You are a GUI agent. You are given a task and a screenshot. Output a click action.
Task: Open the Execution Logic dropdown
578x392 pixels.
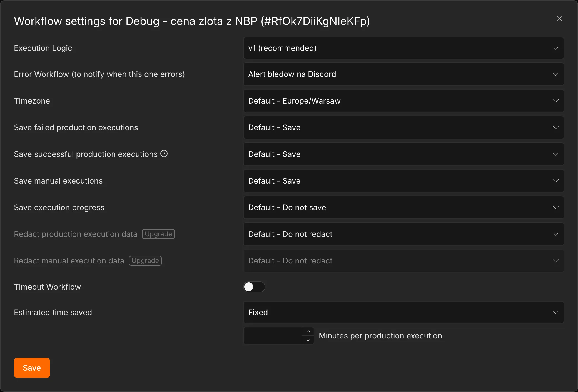point(403,48)
